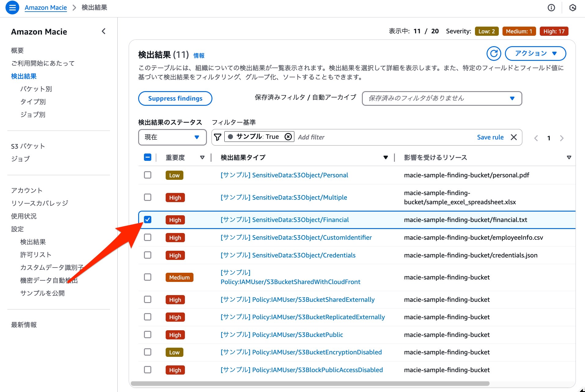
Task: Open the 情報 info link
Action: click(199, 55)
